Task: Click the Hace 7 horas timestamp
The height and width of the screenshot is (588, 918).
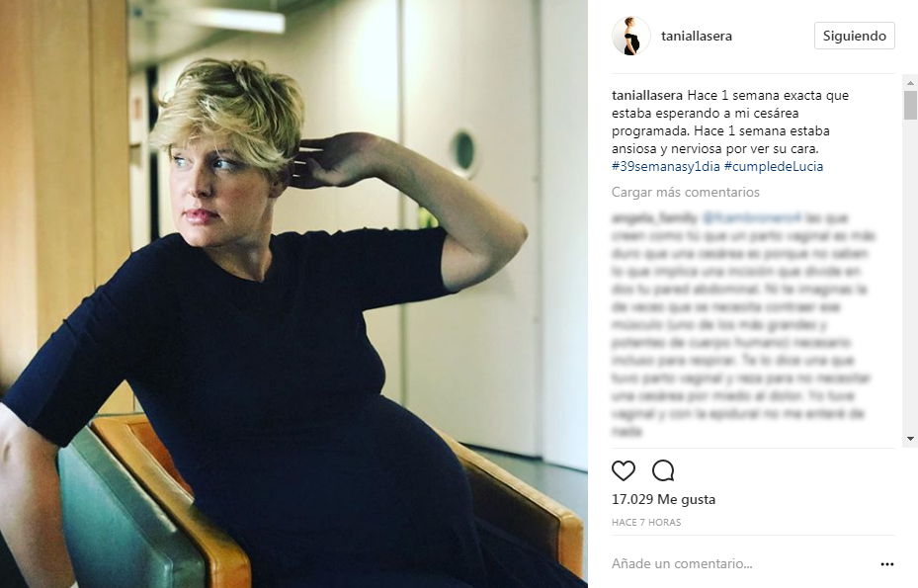Action: 646,523
